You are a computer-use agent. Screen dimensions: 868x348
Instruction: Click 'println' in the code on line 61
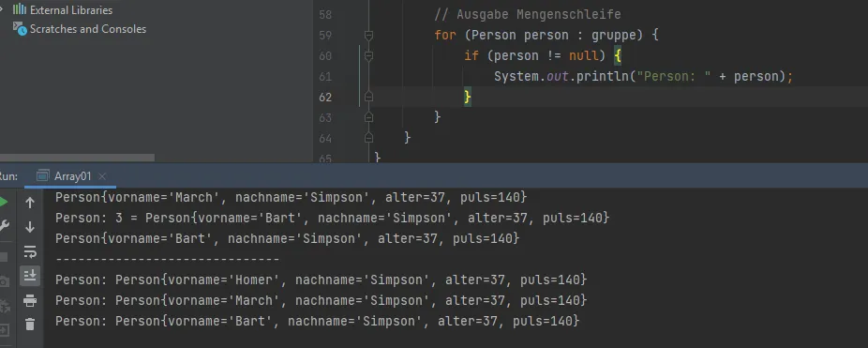pos(603,77)
